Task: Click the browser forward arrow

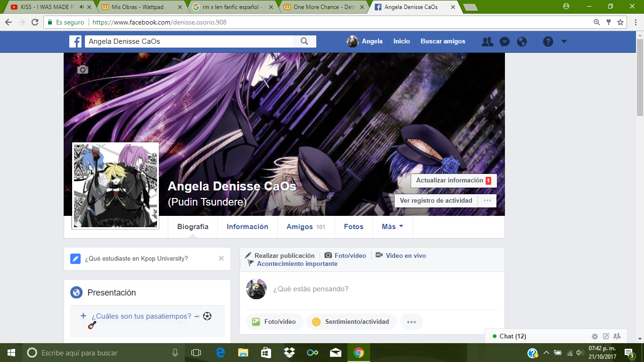Action: [22, 22]
